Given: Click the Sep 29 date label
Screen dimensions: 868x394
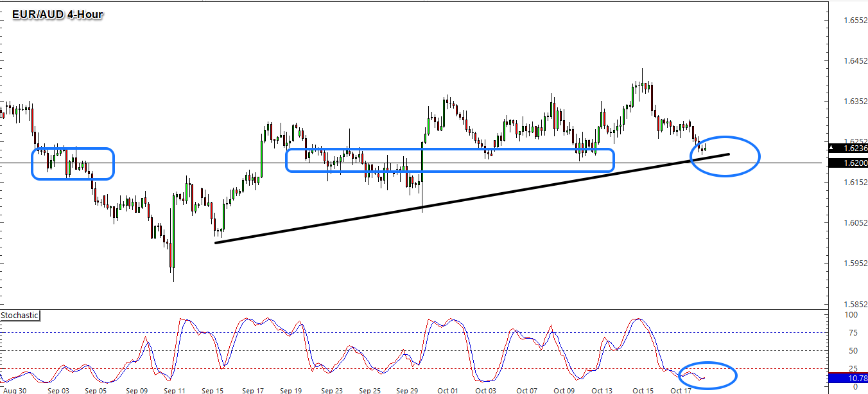Looking at the screenshot, I should coord(408,390).
